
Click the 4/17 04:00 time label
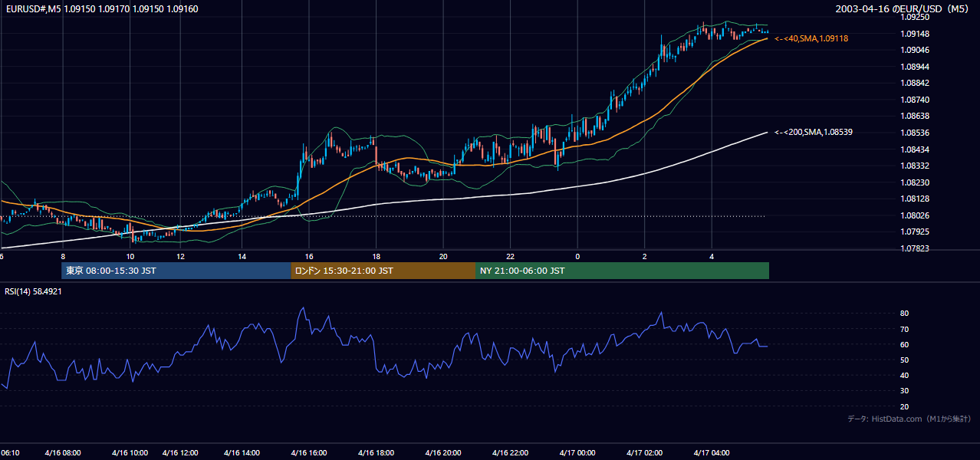point(711,452)
